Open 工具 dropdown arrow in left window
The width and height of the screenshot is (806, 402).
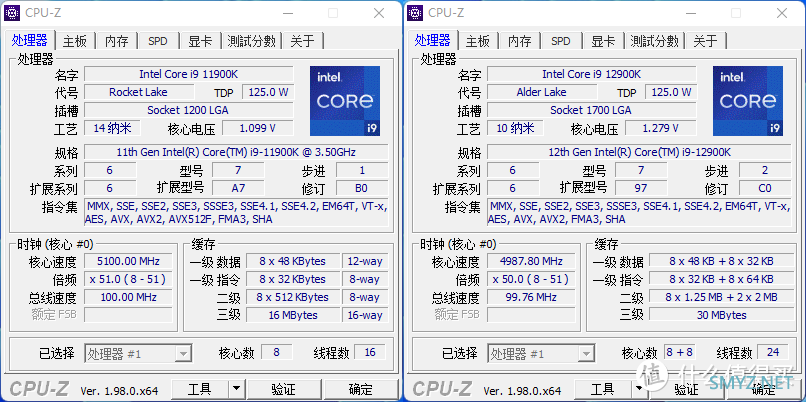236,389
